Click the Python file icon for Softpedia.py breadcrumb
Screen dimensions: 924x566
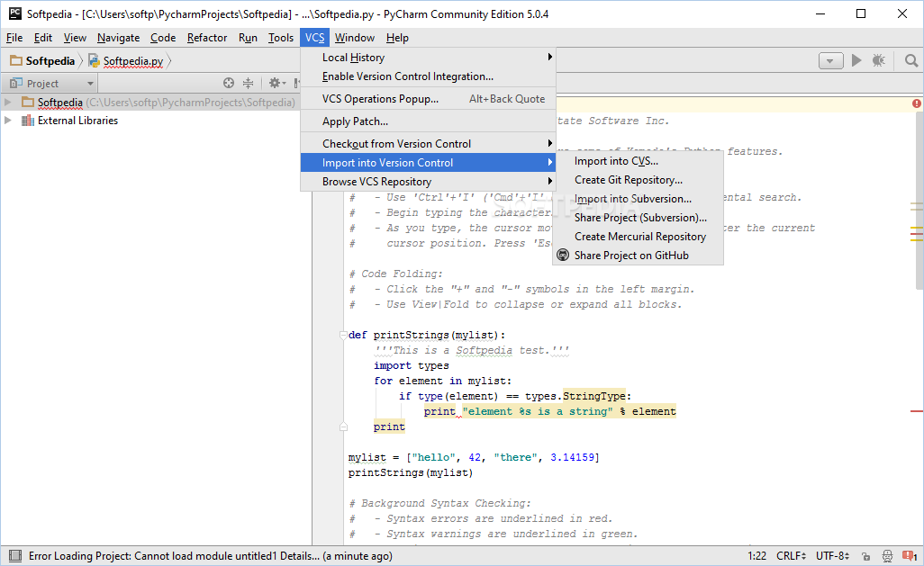point(94,60)
